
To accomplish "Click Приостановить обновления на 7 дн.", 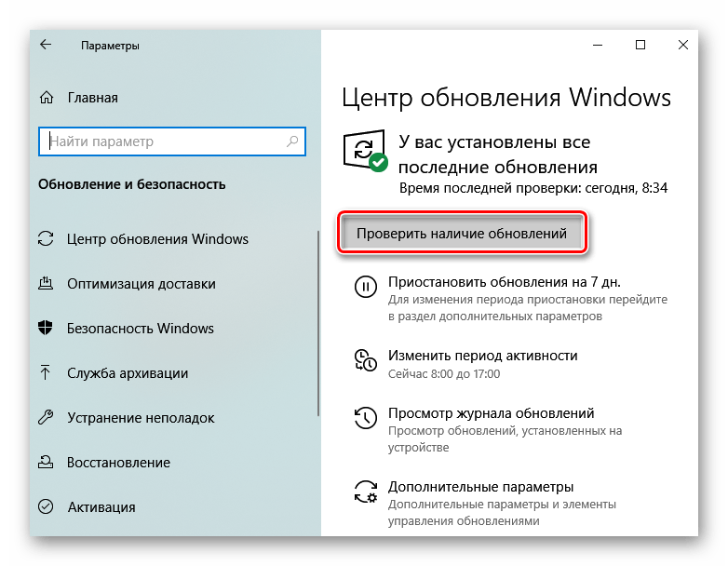I will tap(505, 281).
